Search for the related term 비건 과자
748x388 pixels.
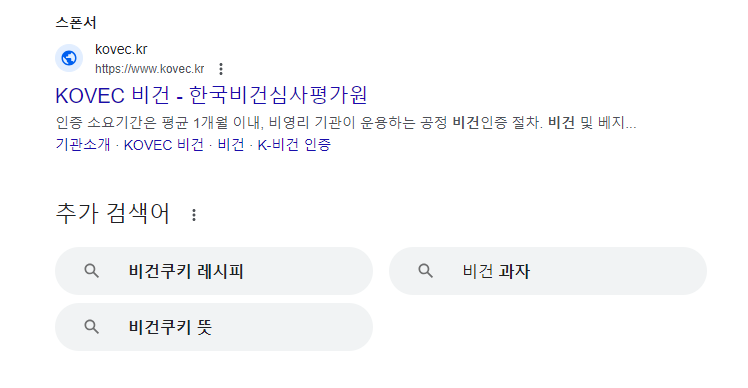pos(548,271)
